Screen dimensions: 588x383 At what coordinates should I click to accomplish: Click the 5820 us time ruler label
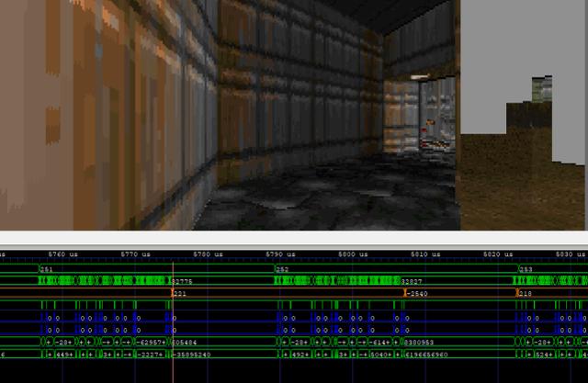(498, 254)
